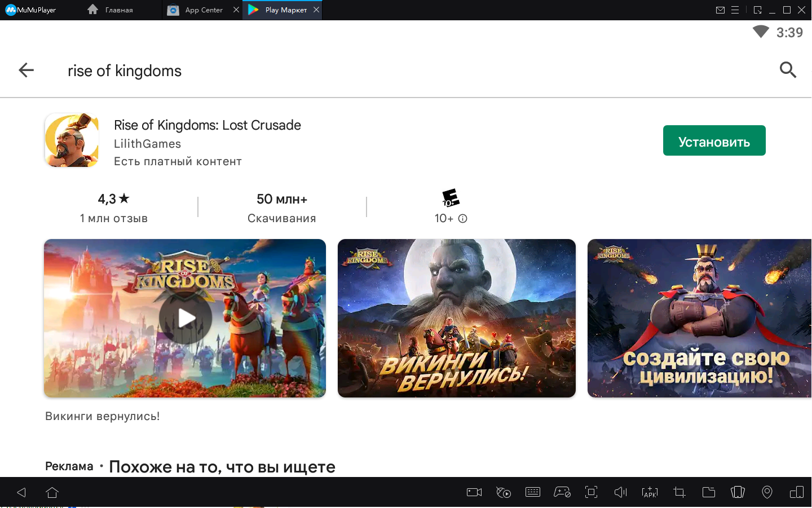Switch to the App Center tab
The width and height of the screenshot is (812, 508).
point(204,10)
